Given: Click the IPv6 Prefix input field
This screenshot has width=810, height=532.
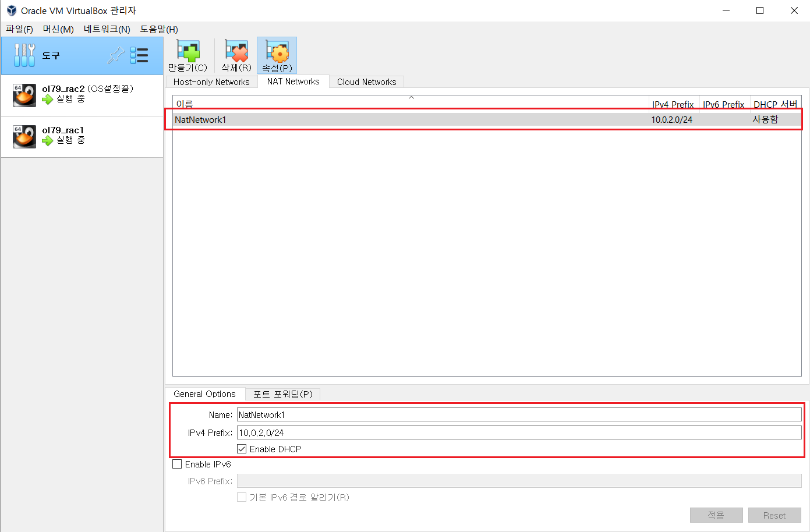Looking at the screenshot, I should point(519,481).
